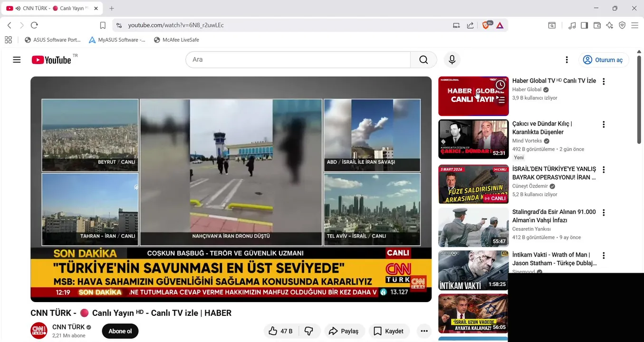This screenshot has width=644, height=342.
Task: Open the Paylaş share dialog
Action: (x=344, y=331)
